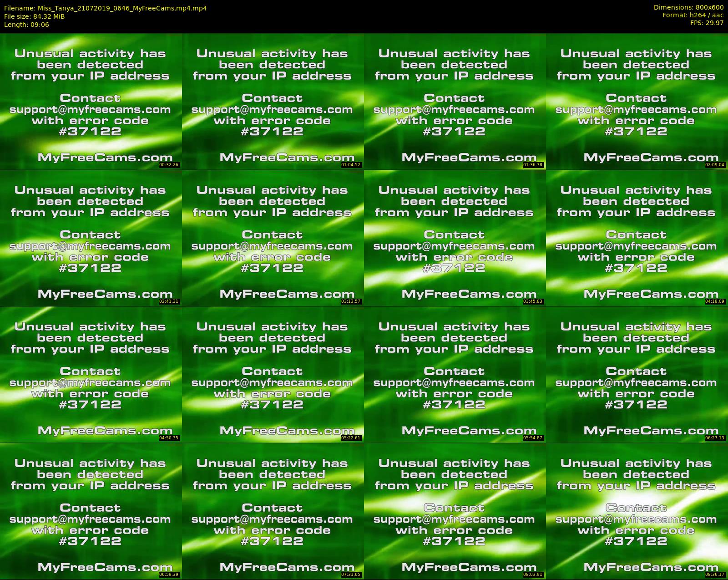Select the video frame captured at 06:59.39
728x580 pixels.
coord(91,511)
